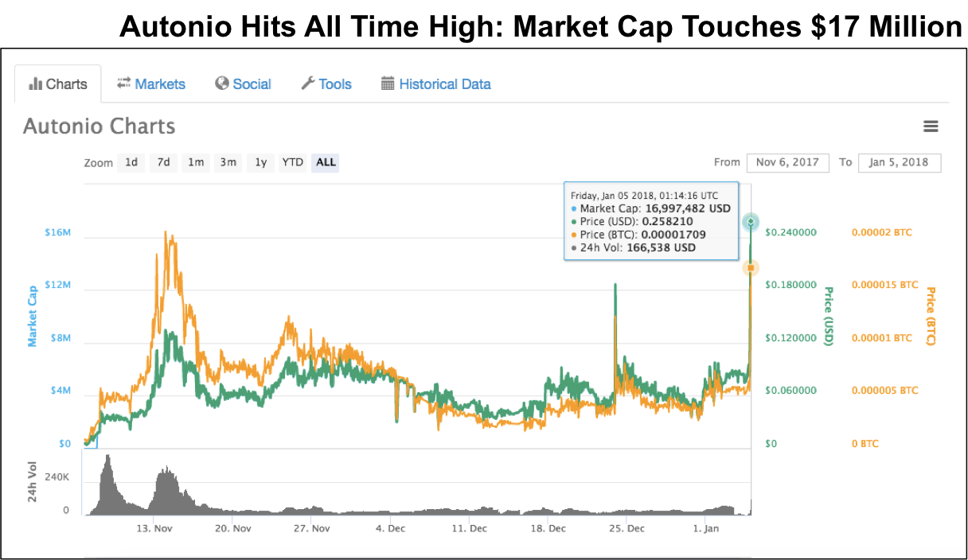Click the 0.000015 BTC axis value
The height and width of the screenshot is (560, 968).
coord(884,285)
